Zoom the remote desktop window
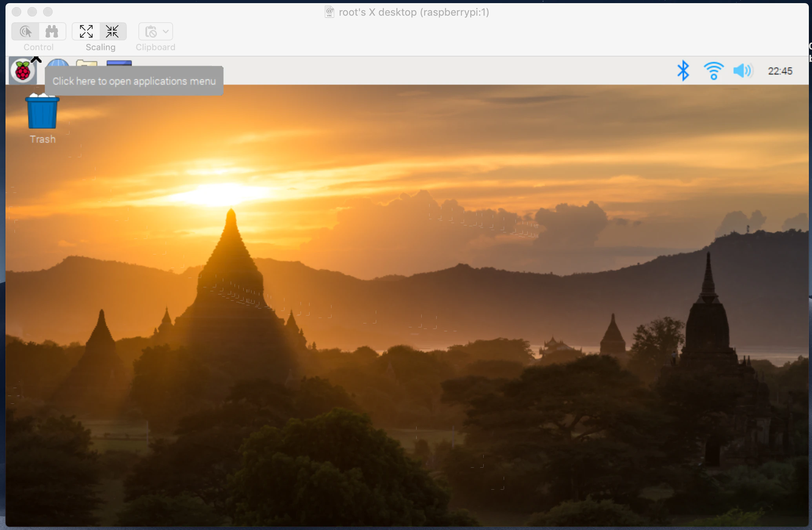This screenshot has width=812, height=530. (48, 12)
